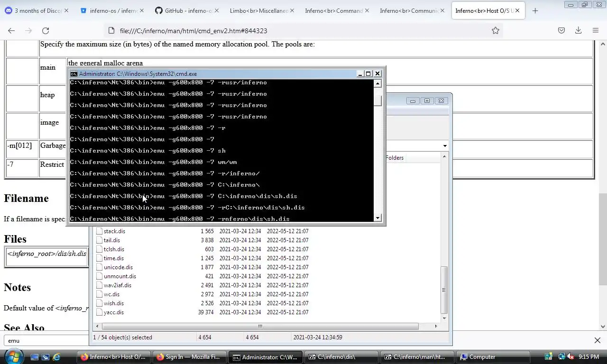Open the cmd.exe window system menu icon
Viewport: 607px width, 364px height.
[74, 73]
